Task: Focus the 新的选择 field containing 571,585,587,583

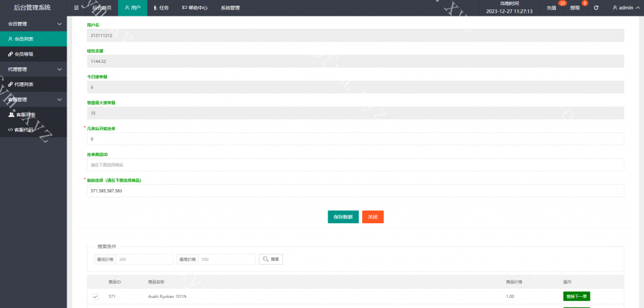Action: [355, 190]
